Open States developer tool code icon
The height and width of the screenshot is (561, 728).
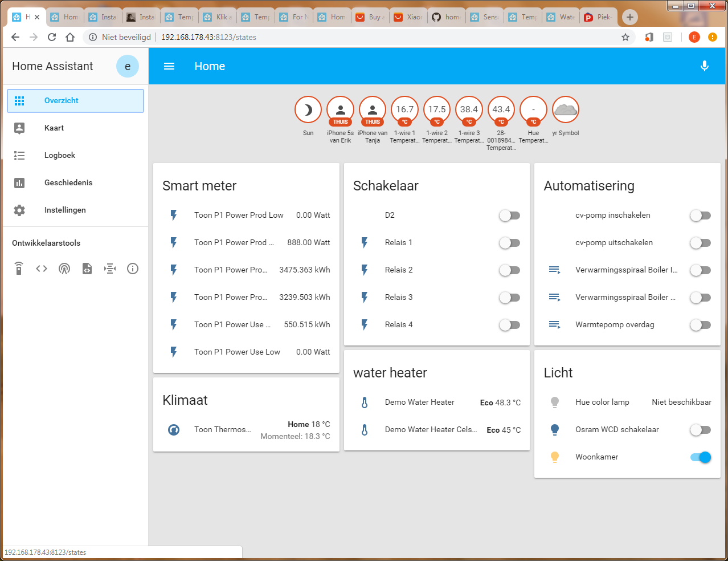(42, 269)
